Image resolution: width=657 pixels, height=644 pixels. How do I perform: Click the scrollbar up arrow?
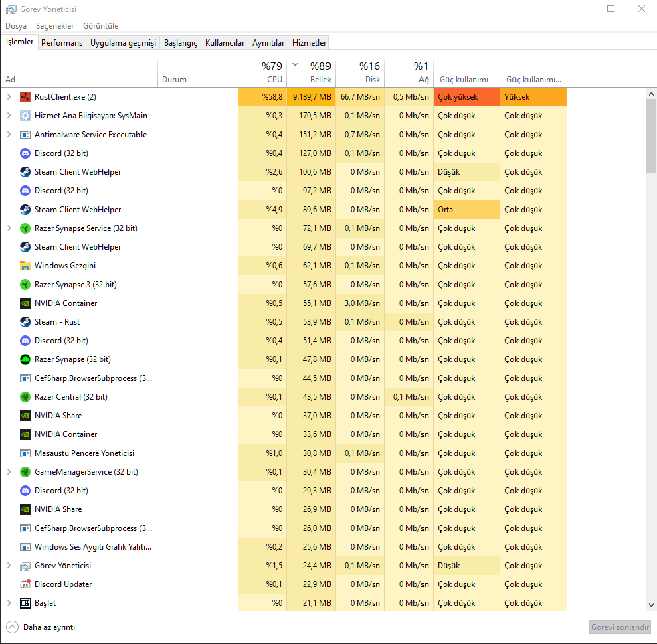[651, 94]
